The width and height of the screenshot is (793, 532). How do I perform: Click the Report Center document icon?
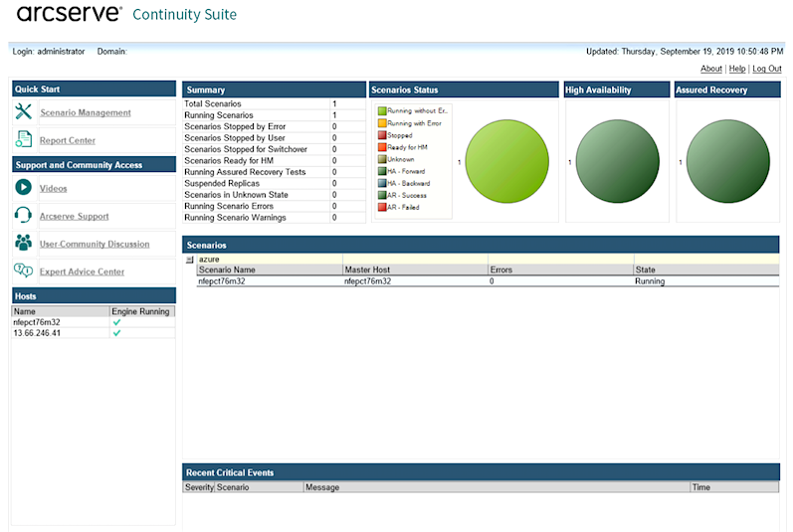[23, 139]
